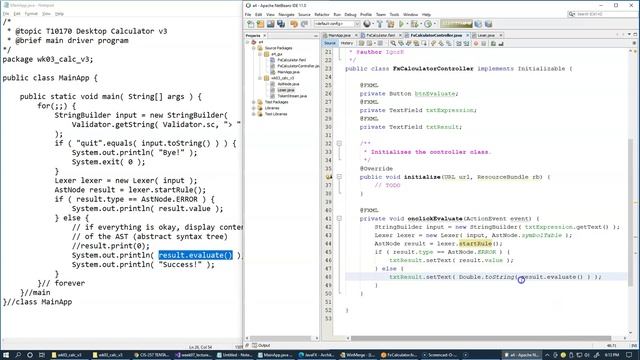Click taskbar search magnifier icon

[18, 355]
